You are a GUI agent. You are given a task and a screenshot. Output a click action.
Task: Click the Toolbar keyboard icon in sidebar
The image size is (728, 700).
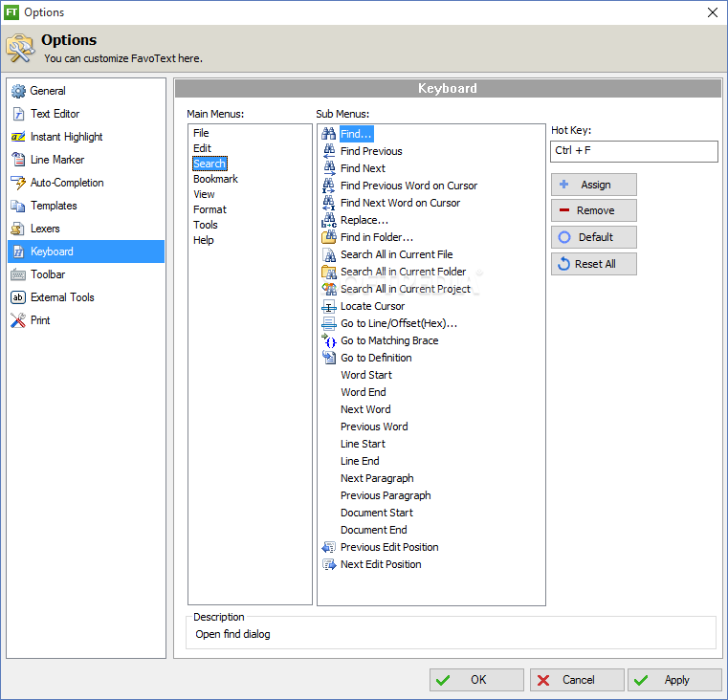18,274
